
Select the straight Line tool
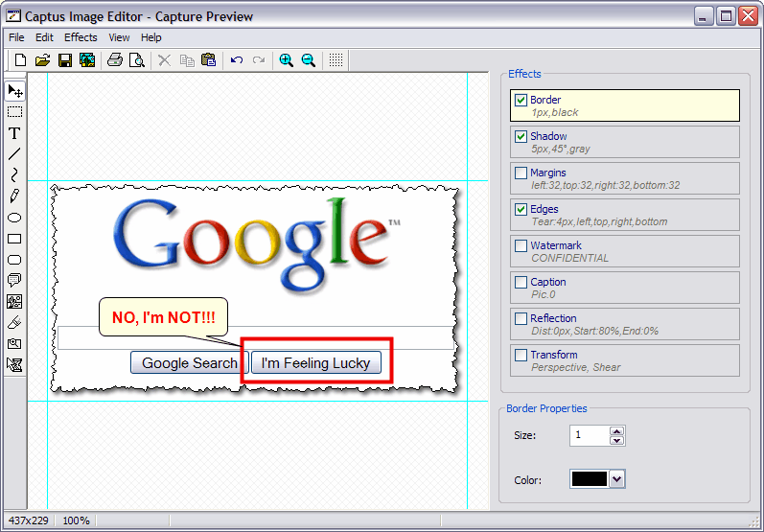click(x=14, y=154)
